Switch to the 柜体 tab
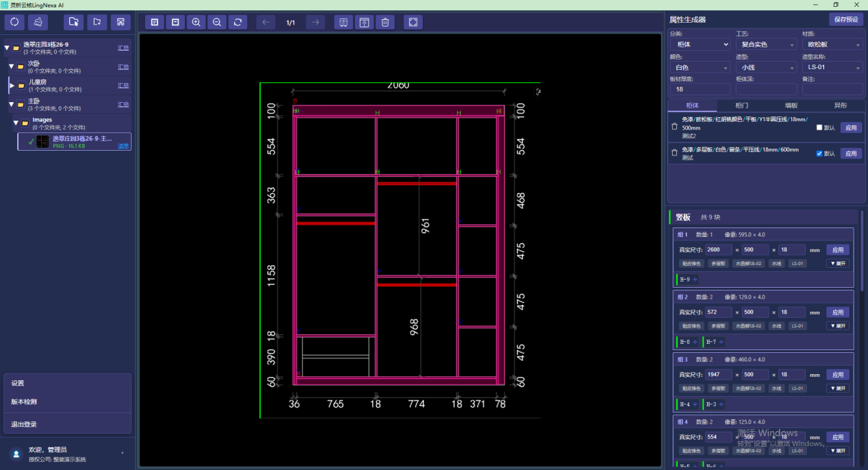 click(692, 106)
